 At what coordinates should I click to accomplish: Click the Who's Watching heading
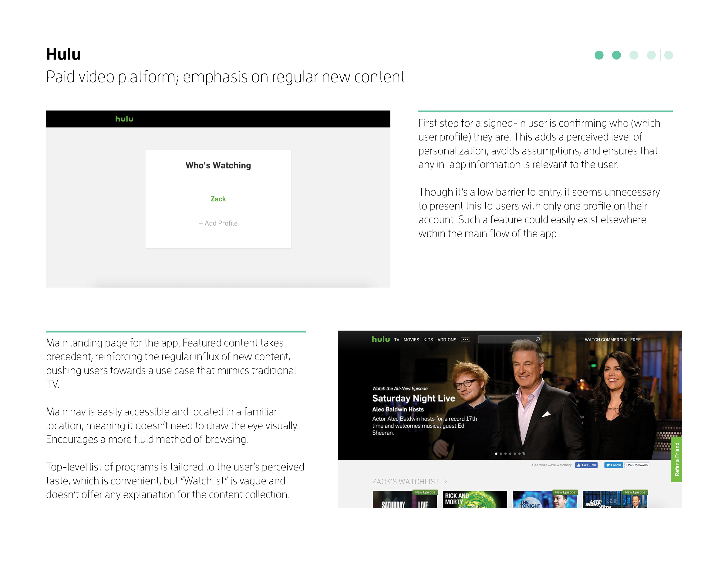tap(218, 165)
